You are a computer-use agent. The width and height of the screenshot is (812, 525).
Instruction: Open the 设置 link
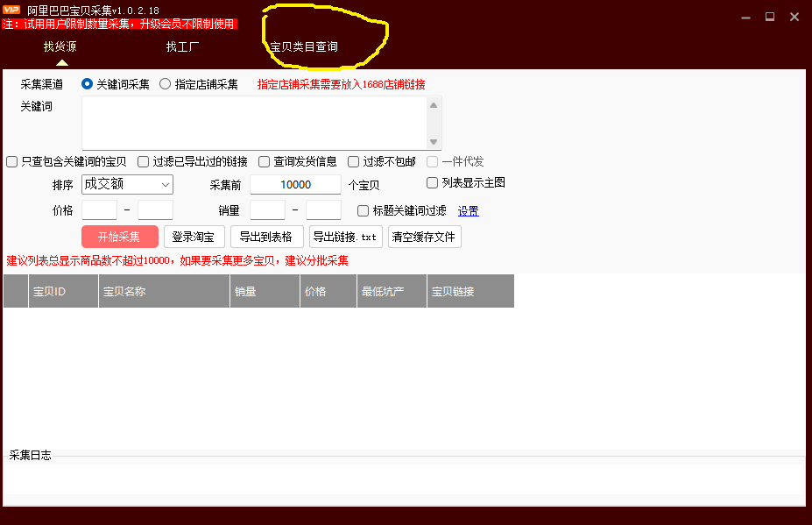click(468, 211)
